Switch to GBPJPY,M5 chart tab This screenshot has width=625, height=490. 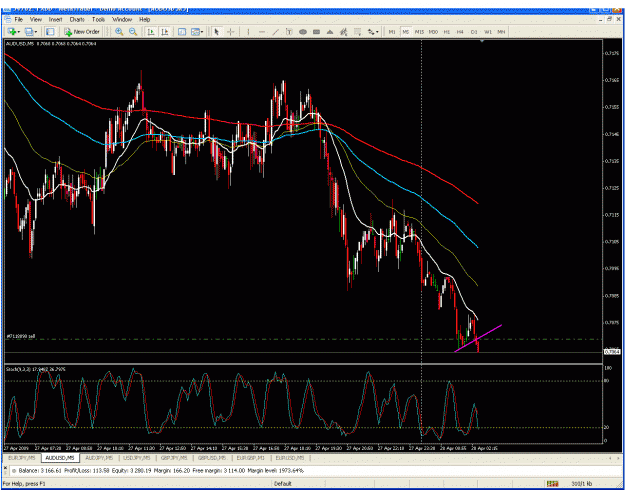[x=174, y=457]
